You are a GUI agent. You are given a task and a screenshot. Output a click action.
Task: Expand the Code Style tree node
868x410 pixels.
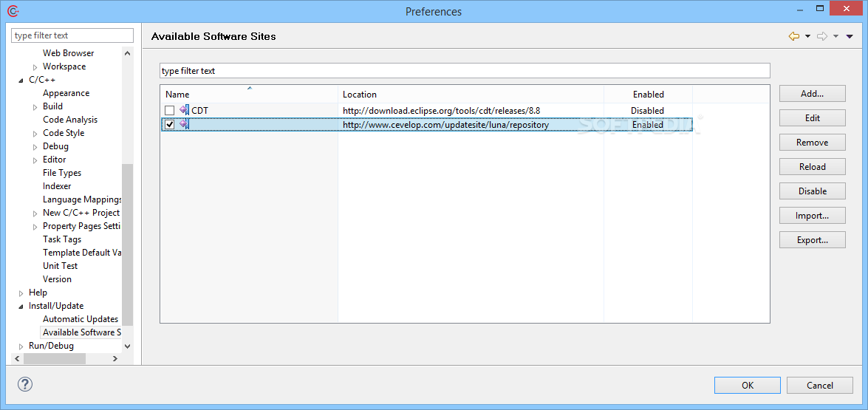(35, 134)
